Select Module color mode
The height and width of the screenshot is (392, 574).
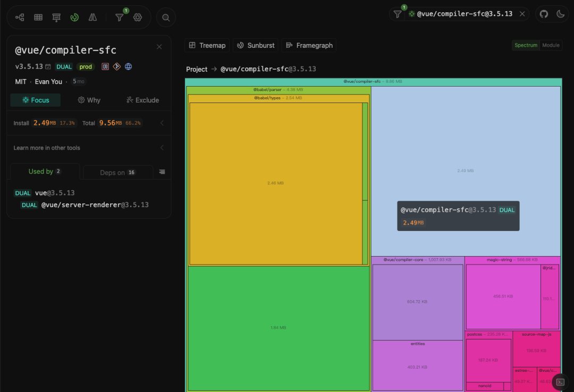point(551,45)
